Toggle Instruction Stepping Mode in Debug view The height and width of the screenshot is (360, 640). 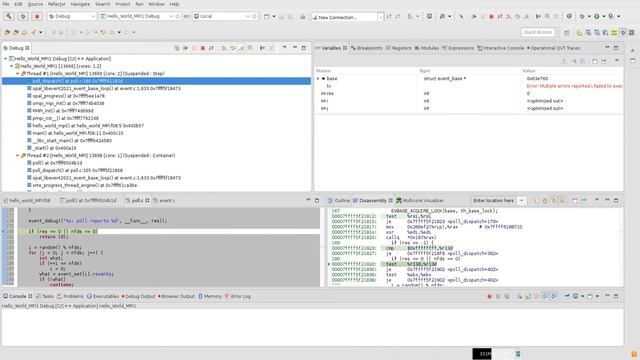click(x=262, y=48)
